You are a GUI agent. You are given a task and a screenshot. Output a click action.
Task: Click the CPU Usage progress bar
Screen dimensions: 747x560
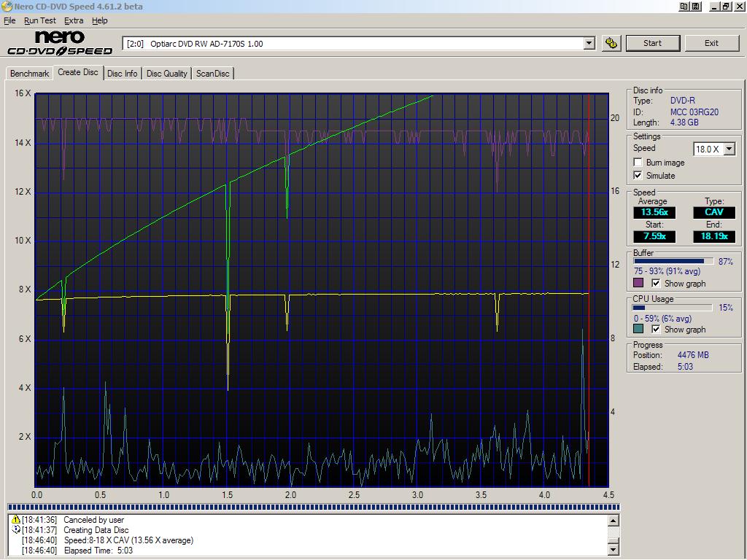pos(672,308)
